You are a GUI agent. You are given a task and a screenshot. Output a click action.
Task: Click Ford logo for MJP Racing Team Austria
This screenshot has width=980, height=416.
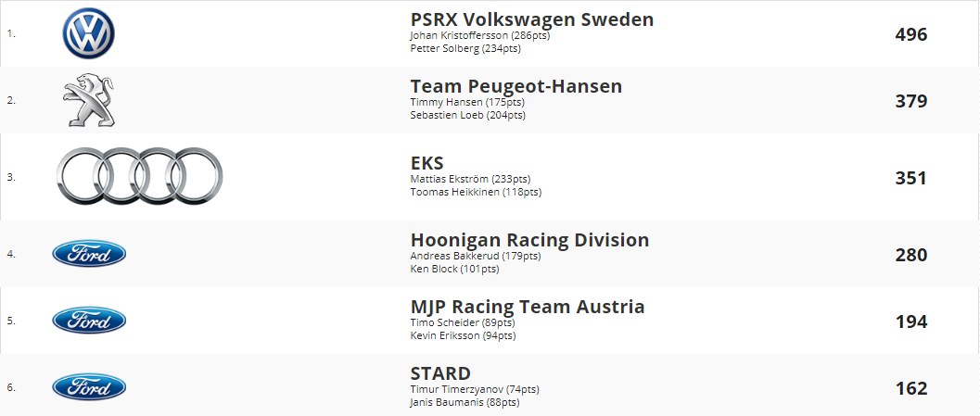tap(89, 321)
